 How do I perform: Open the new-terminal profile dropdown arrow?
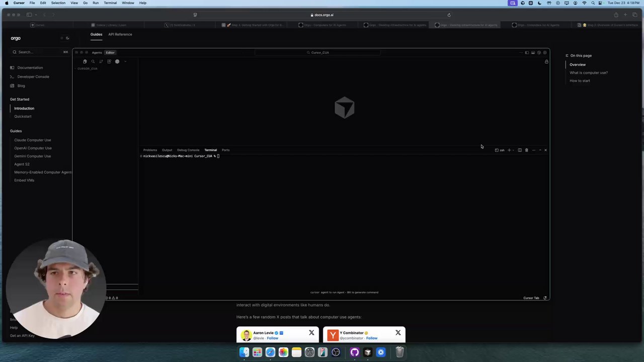coord(514,150)
